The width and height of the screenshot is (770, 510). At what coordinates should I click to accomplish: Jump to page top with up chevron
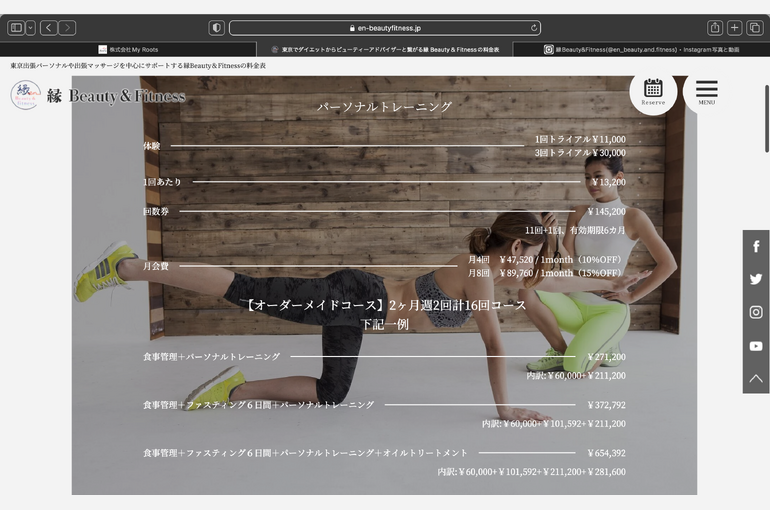pyautogui.click(x=756, y=378)
